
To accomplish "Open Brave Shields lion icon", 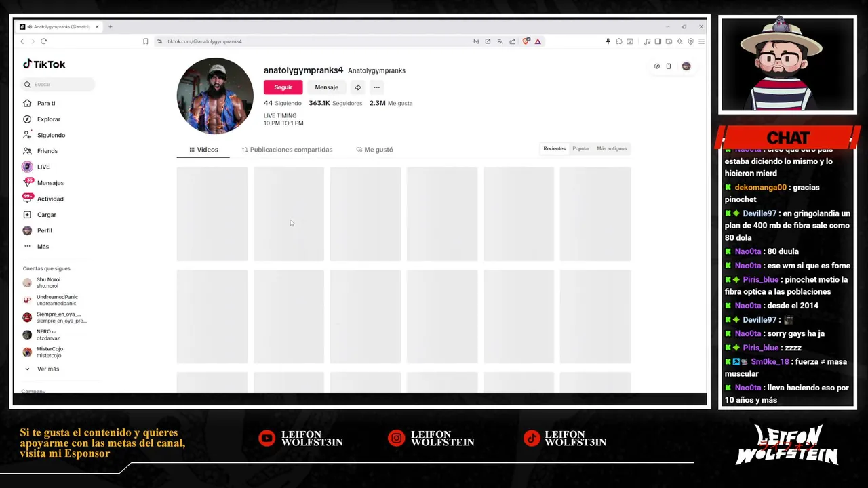I will (x=526, y=41).
